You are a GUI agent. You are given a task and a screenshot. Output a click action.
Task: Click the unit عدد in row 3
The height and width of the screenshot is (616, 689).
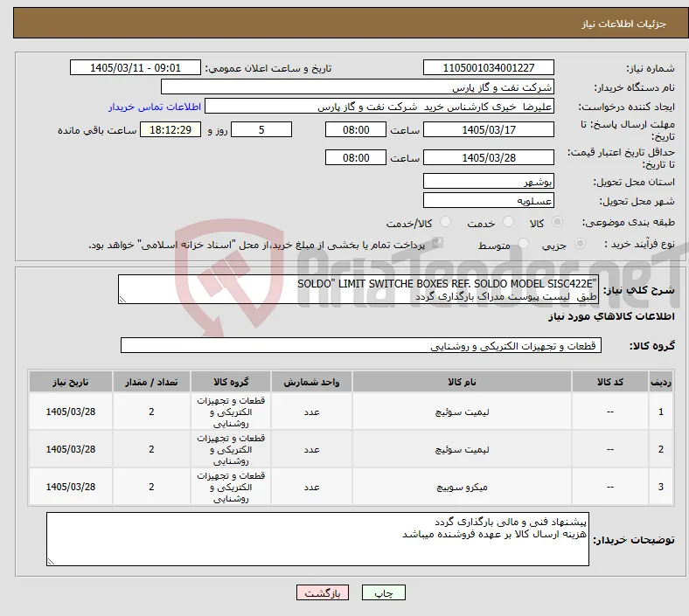pyautogui.click(x=311, y=487)
